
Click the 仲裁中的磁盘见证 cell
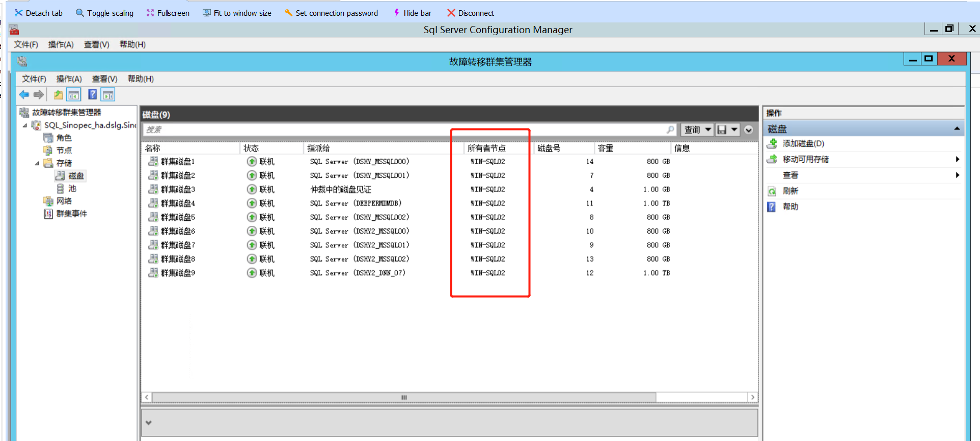coord(341,190)
